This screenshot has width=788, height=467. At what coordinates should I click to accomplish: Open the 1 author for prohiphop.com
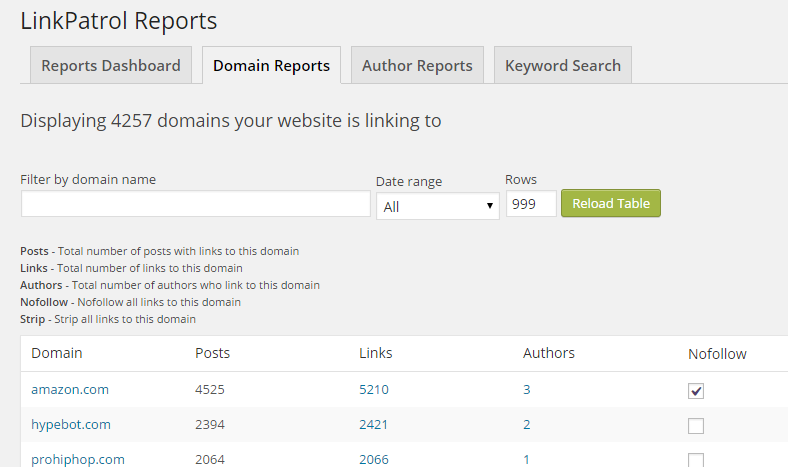coord(526,459)
